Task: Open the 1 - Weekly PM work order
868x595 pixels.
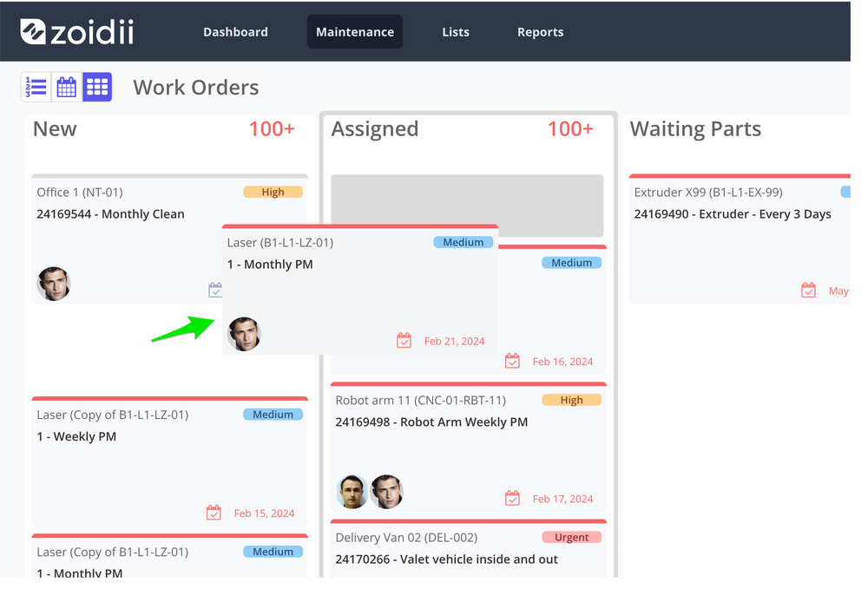Action: [76, 436]
